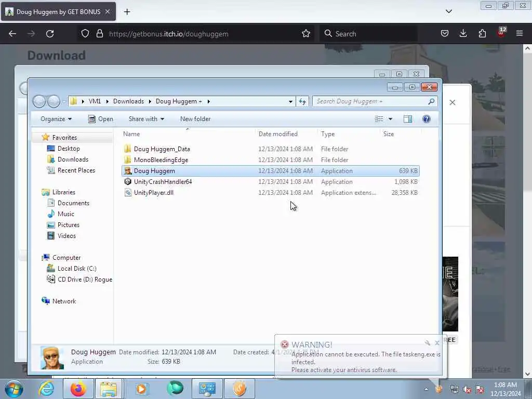The image size is (532, 399).
Task: Select CD Drive (D:) Rogue
Action: click(85, 279)
